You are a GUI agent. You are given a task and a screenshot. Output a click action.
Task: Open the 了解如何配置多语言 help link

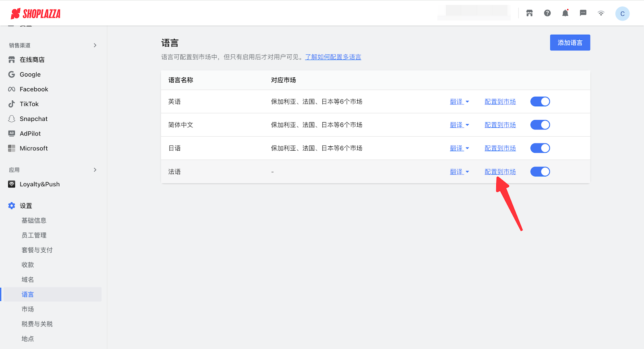coord(333,57)
